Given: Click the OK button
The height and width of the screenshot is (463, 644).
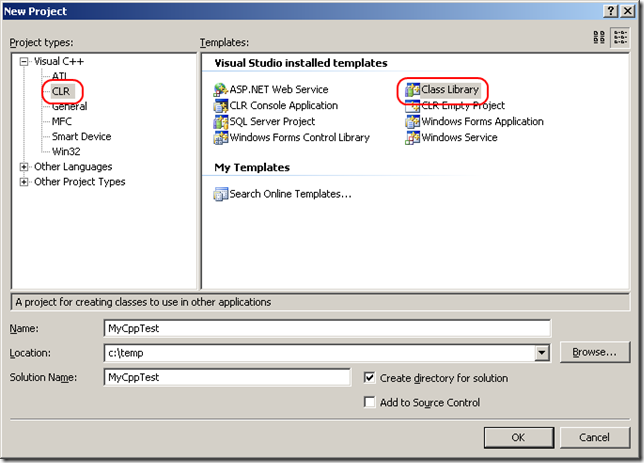Looking at the screenshot, I should tap(518, 438).
